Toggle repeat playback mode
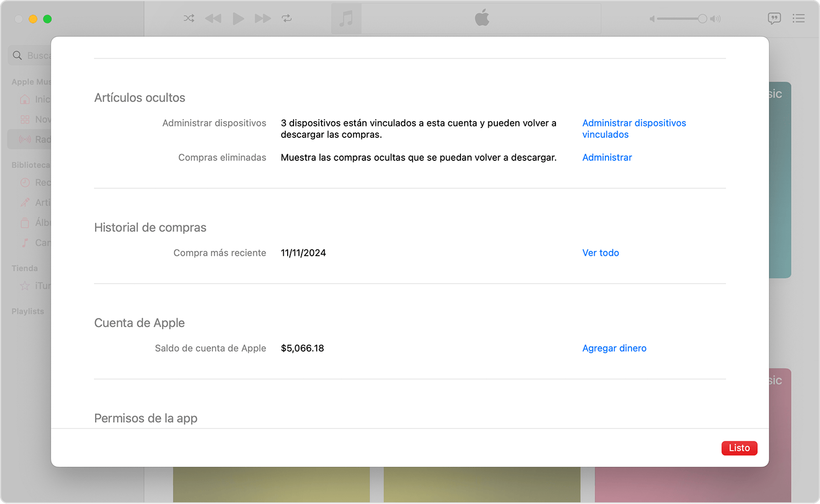 tap(287, 18)
